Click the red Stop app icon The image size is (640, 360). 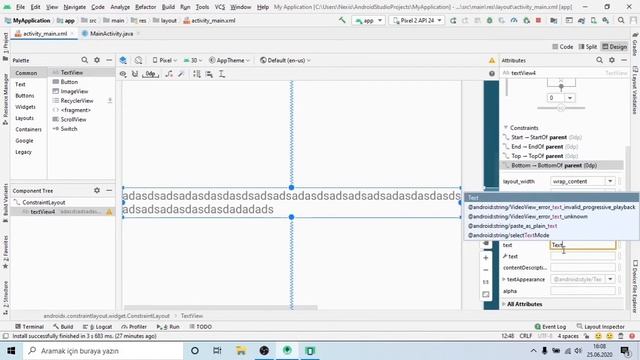pyautogui.click(x=538, y=20)
